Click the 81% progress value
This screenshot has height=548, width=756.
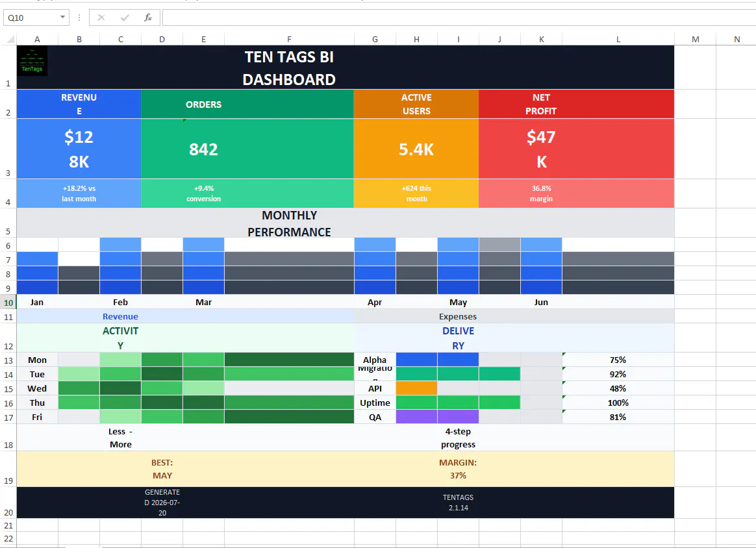[618, 417]
